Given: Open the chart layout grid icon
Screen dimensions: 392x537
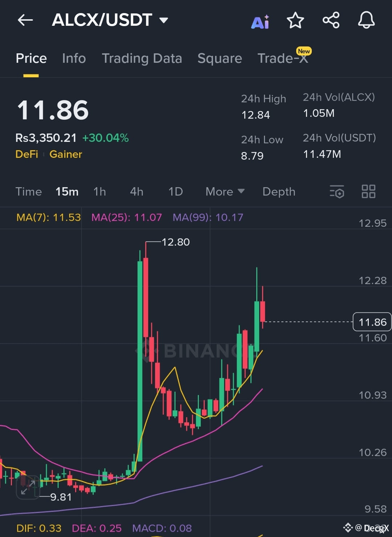Looking at the screenshot, I should (368, 192).
